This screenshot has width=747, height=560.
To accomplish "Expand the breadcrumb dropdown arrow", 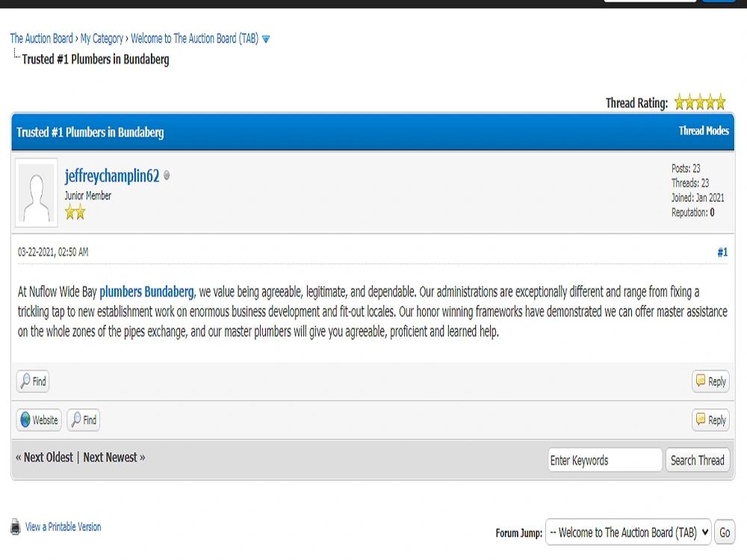I will 266,39.
